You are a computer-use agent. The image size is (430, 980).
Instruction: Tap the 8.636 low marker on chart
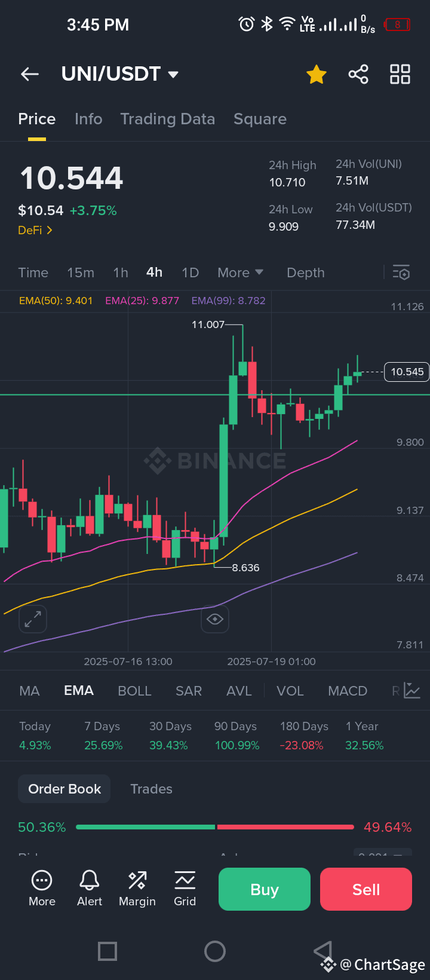tap(245, 568)
